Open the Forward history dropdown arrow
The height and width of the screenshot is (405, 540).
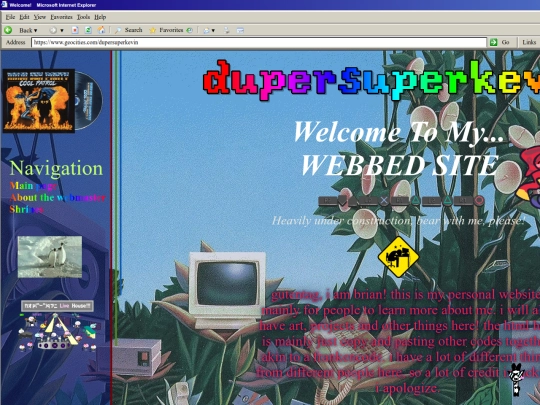[62, 31]
